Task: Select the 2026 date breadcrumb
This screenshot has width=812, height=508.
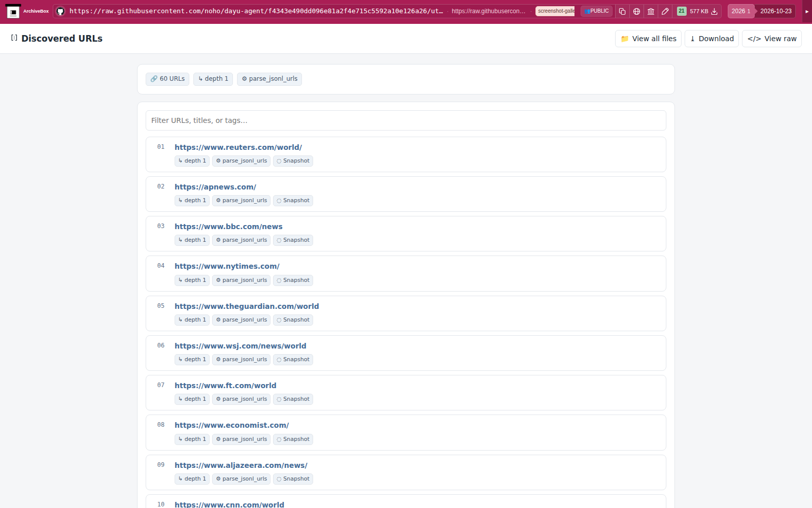Action: 740,11
